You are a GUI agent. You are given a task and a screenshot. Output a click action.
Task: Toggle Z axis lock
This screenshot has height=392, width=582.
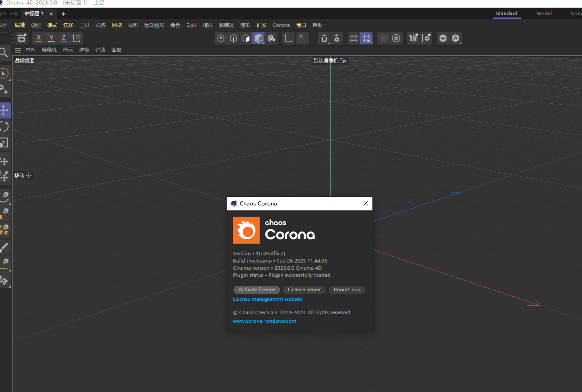(64, 38)
